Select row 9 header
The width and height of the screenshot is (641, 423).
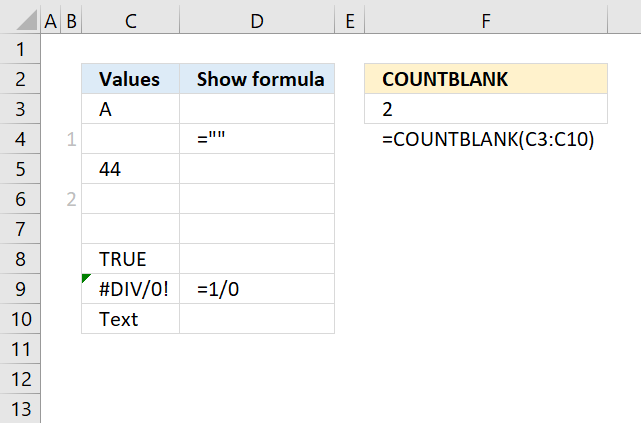click(20, 290)
